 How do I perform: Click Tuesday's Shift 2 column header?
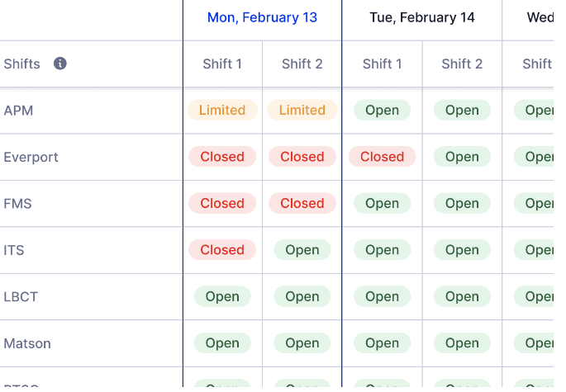coord(462,64)
